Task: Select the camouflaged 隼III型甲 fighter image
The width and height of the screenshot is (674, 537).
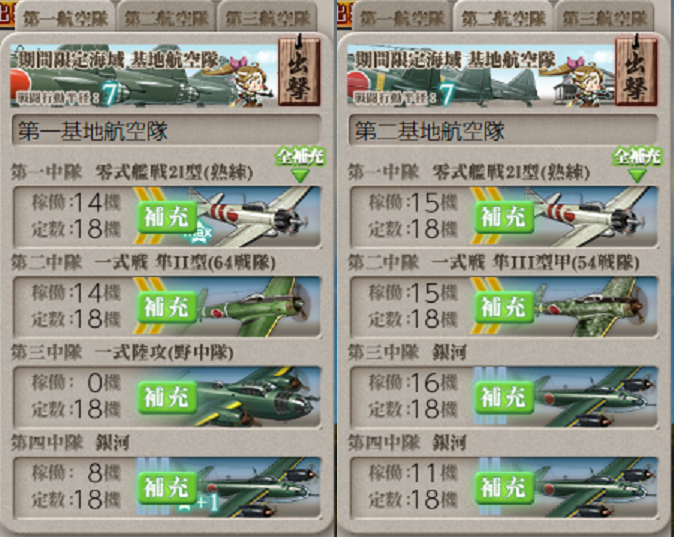Action: [x=595, y=307]
